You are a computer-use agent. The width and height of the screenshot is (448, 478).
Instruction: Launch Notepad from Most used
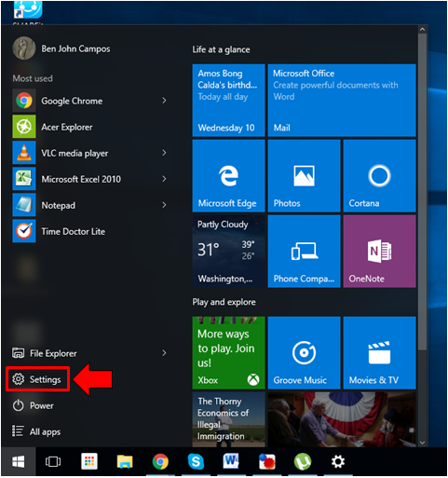(89, 205)
